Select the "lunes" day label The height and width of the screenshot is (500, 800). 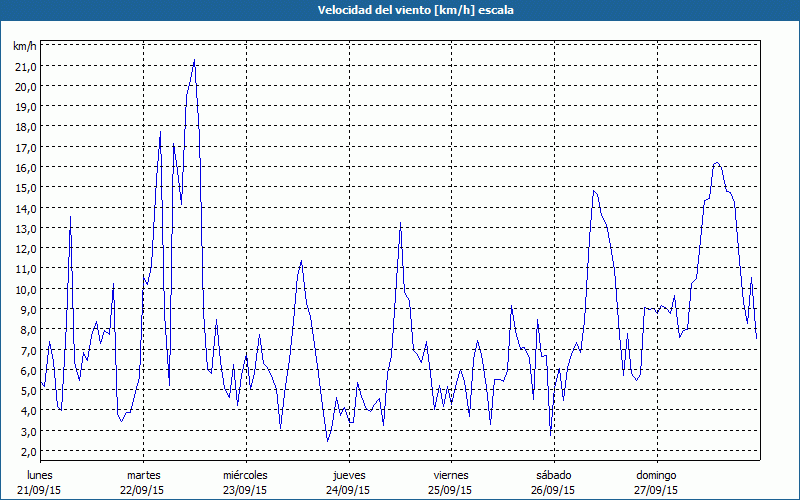coord(41,475)
